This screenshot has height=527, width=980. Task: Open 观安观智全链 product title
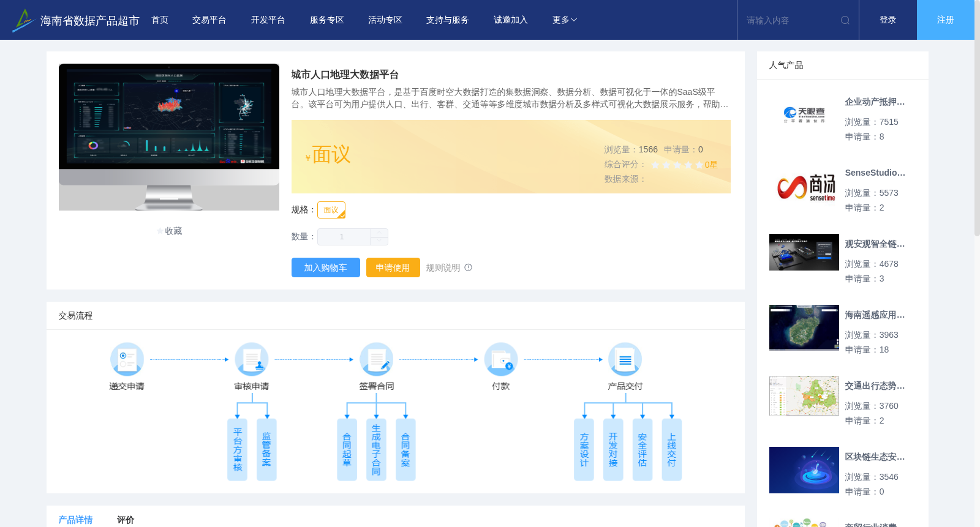tap(875, 244)
